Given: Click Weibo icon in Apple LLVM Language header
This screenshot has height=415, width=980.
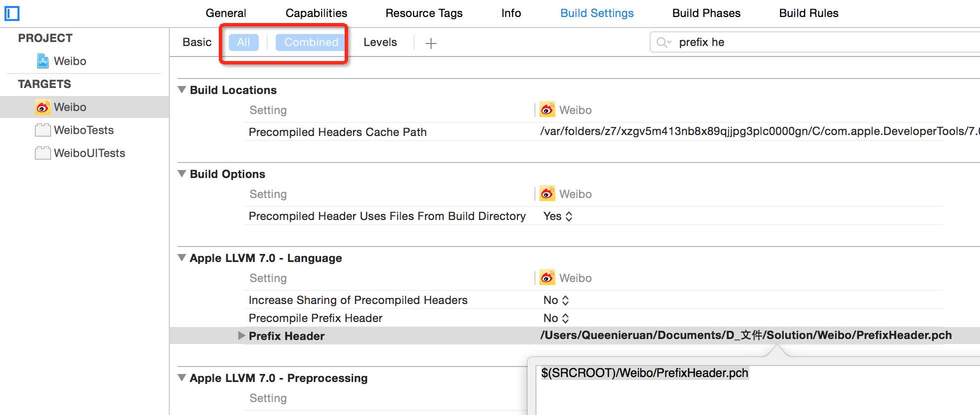Looking at the screenshot, I should click(547, 277).
